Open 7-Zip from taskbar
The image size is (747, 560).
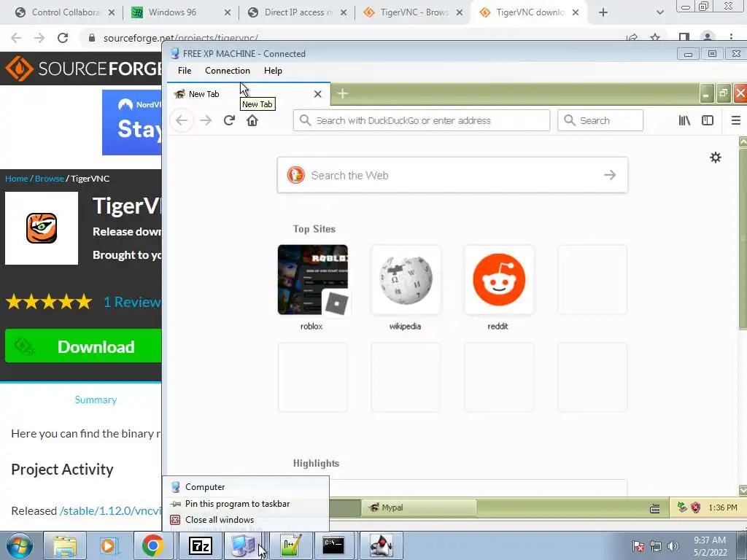click(201, 545)
